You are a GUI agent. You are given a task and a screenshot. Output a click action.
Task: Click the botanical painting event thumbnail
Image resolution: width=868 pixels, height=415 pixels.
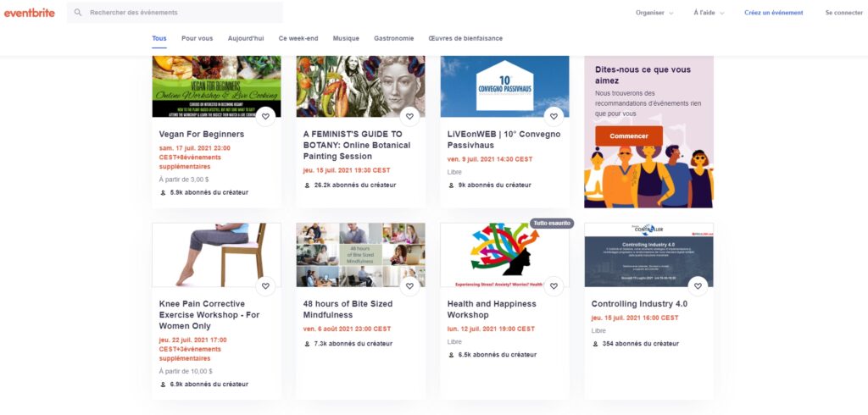tap(360, 86)
